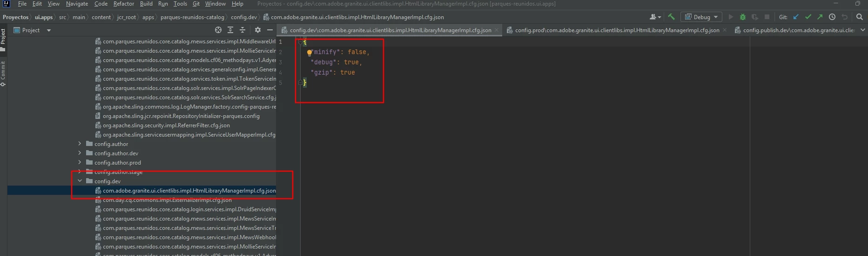Click Git Commit green checkmark
This screenshot has height=256, width=868.
(808, 17)
